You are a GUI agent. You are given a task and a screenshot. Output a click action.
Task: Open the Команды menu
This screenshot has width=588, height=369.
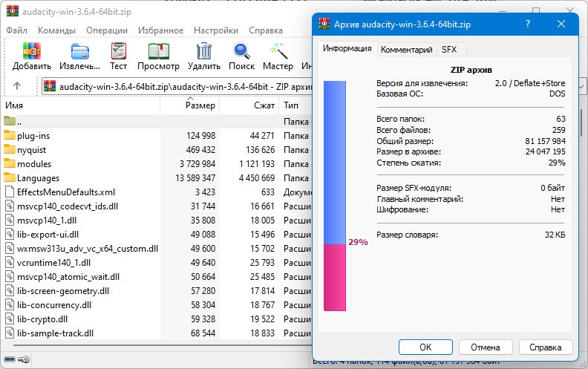(x=56, y=30)
